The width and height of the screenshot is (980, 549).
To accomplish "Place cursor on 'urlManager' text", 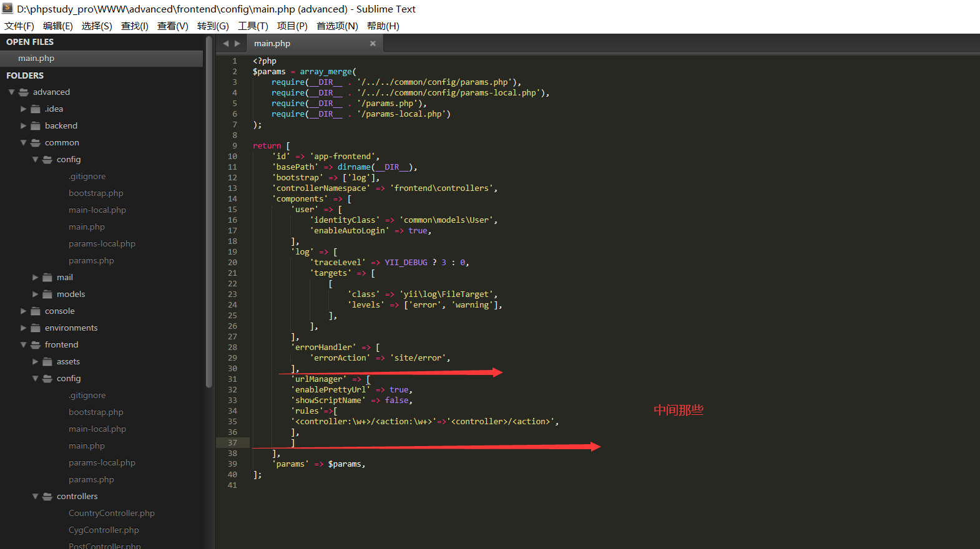I will [x=318, y=379].
